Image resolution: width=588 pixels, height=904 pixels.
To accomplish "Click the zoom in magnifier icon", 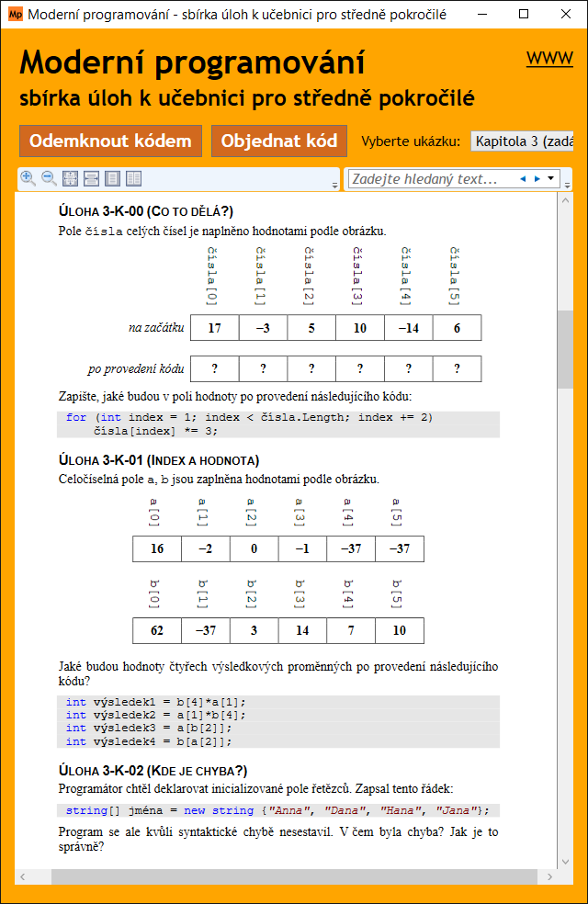I will [28, 178].
